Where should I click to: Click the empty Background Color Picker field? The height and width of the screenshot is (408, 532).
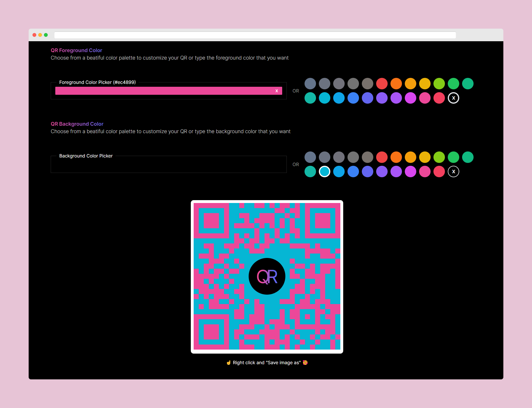pyautogui.click(x=169, y=164)
